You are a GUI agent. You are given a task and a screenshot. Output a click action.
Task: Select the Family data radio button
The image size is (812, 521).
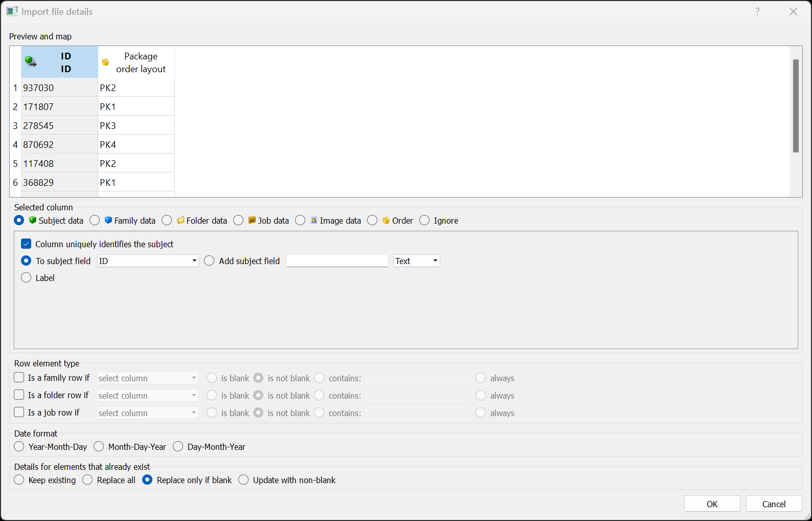(95, 220)
